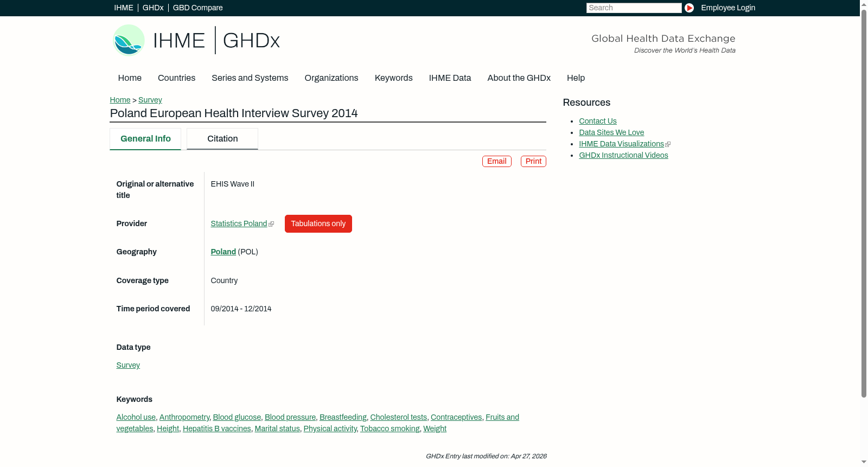Click the Home breadcrumb link
Screen dimensions: 868x467
click(120, 100)
